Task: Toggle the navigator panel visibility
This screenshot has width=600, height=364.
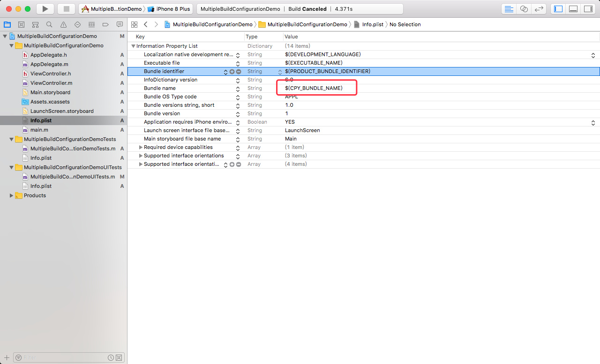Action: 558,9
